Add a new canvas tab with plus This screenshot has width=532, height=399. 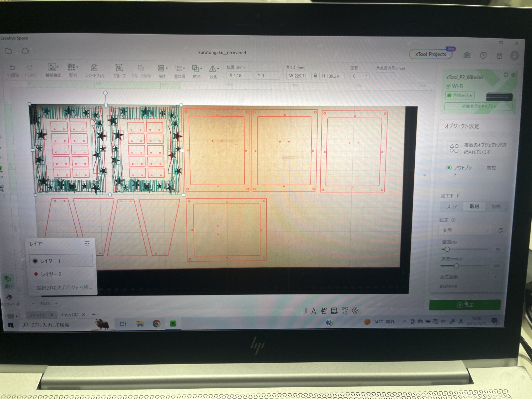pos(94,314)
